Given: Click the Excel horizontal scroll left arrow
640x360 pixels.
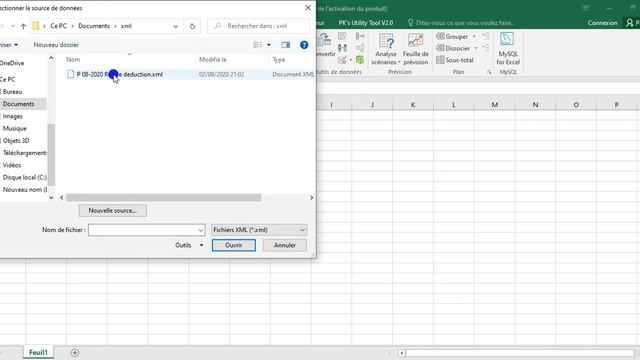Looking at the screenshot, I should point(402,353).
